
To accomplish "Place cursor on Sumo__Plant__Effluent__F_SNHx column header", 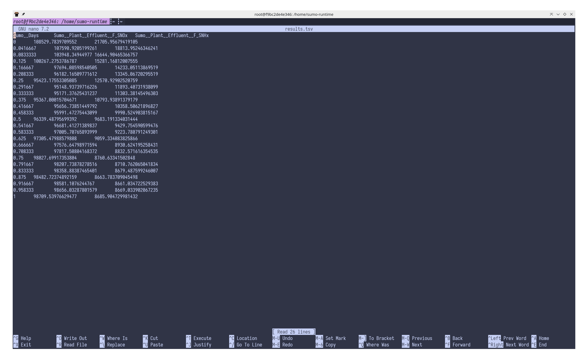I will click(172, 36).
